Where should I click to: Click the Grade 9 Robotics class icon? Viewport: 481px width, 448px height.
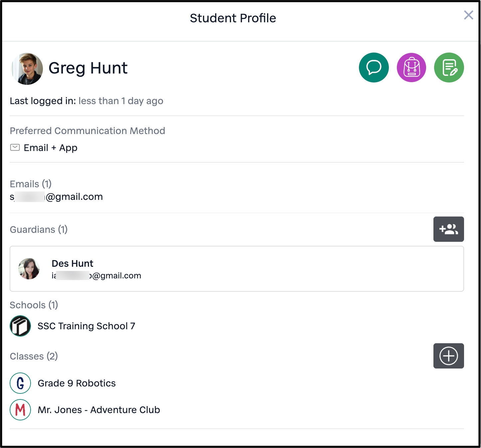pyautogui.click(x=20, y=383)
